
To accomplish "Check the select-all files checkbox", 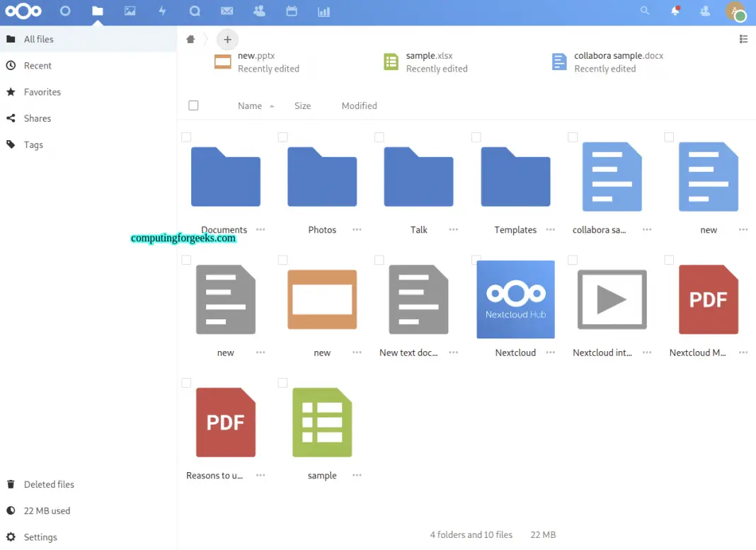I will [193, 105].
